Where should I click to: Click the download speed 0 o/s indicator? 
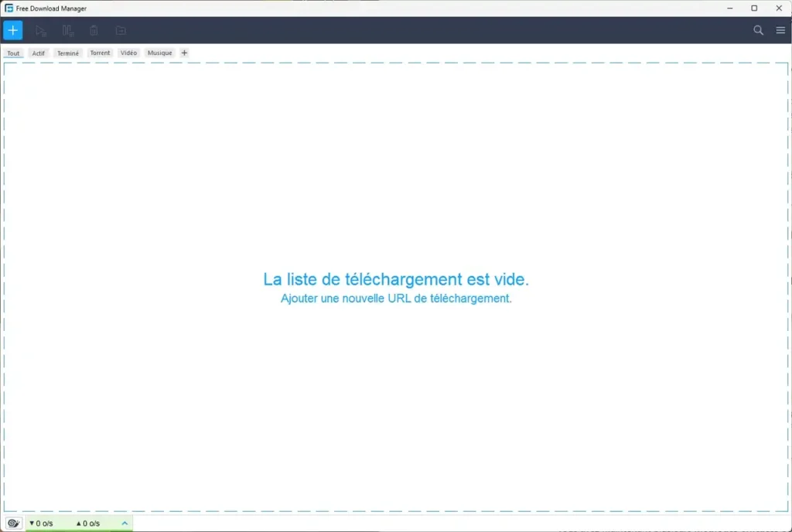point(41,523)
